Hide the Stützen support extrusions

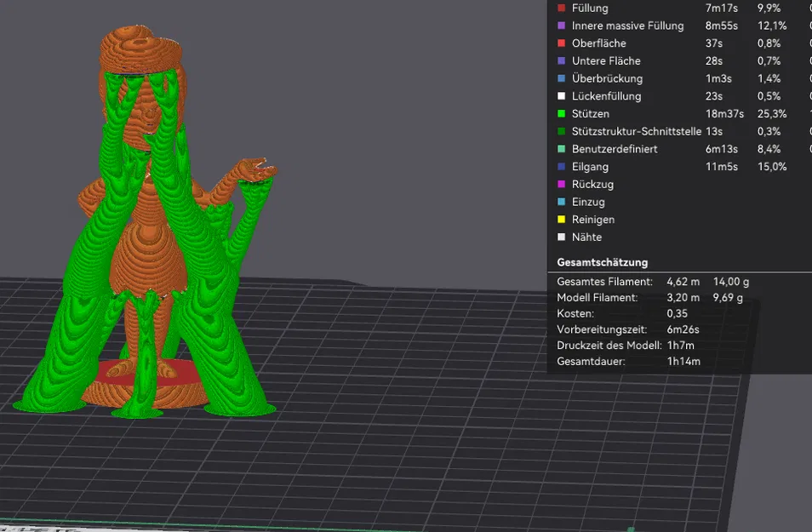[x=592, y=113]
